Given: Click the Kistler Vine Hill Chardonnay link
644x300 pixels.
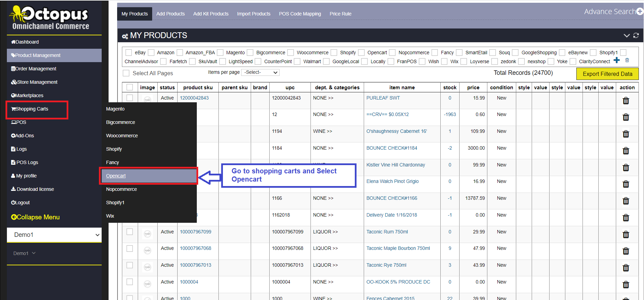Looking at the screenshot, I should click(x=396, y=165).
